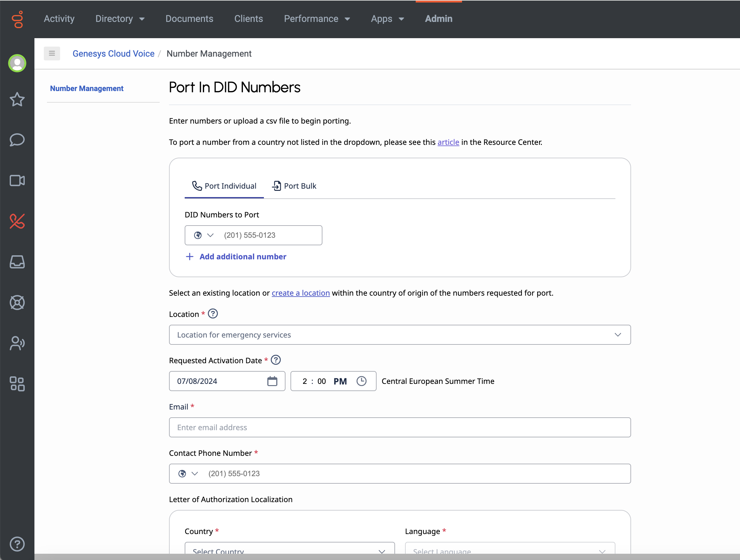Image resolution: width=740 pixels, height=560 pixels.
Task: Click the user avatar status icon
Action: tap(17, 63)
